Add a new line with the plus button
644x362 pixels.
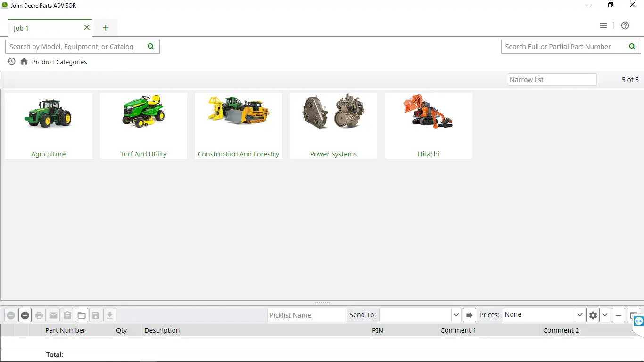[x=25, y=315]
